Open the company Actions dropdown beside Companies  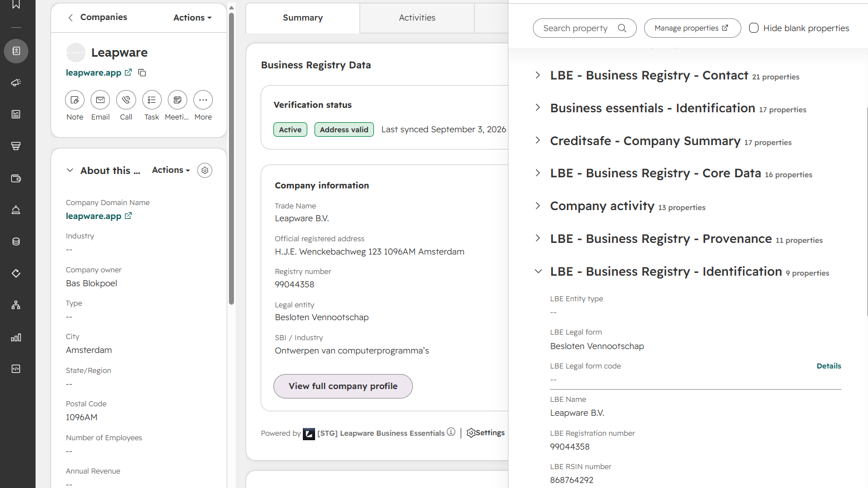coord(192,18)
